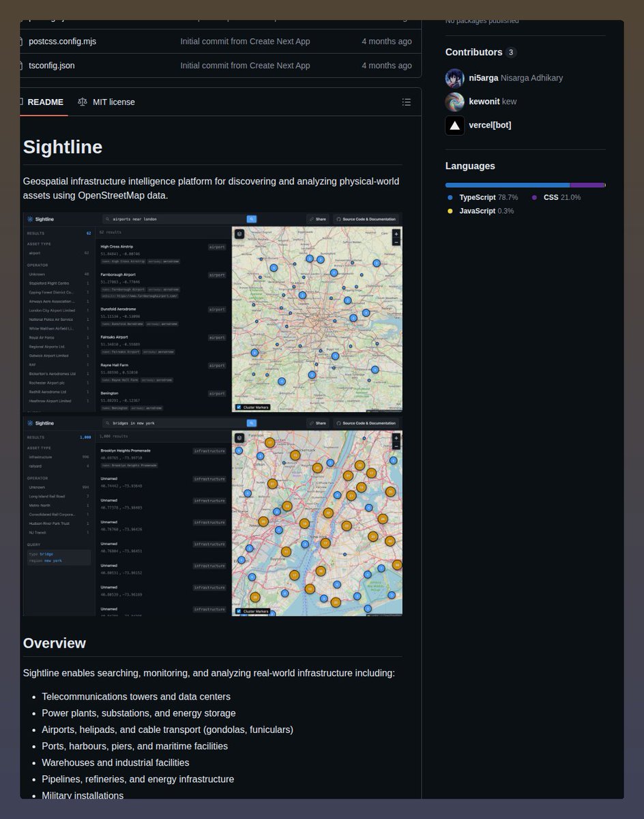Image resolution: width=644 pixels, height=819 pixels.
Task: Click the 'Geospatial infrastructure intelligence platform' description
Action: 211,188
